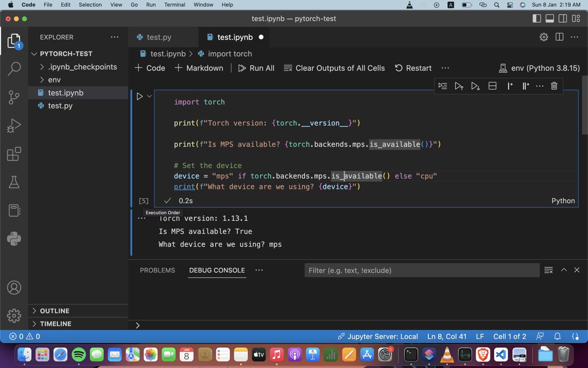
Task: Open the Search view in activity bar
Action: coord(14,69)
